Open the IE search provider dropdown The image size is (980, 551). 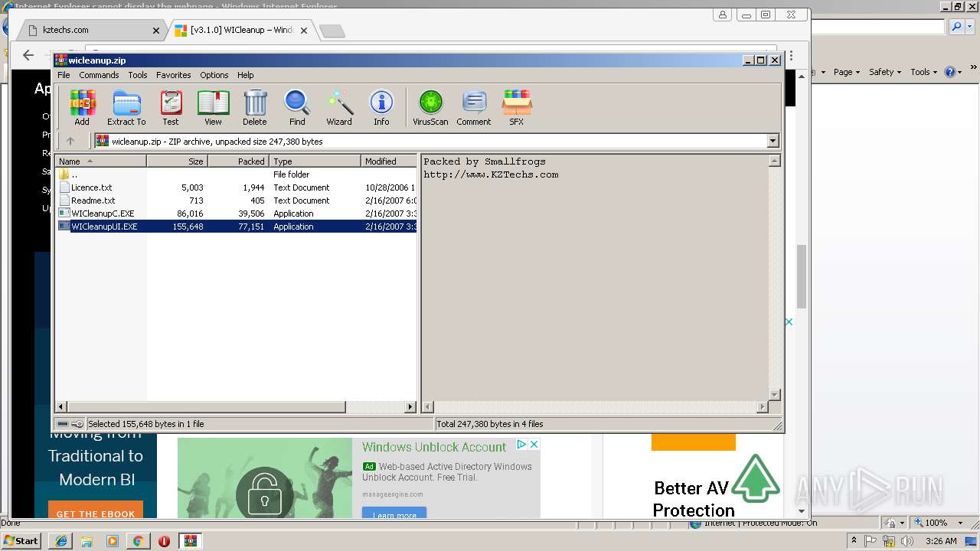(970, 27)
